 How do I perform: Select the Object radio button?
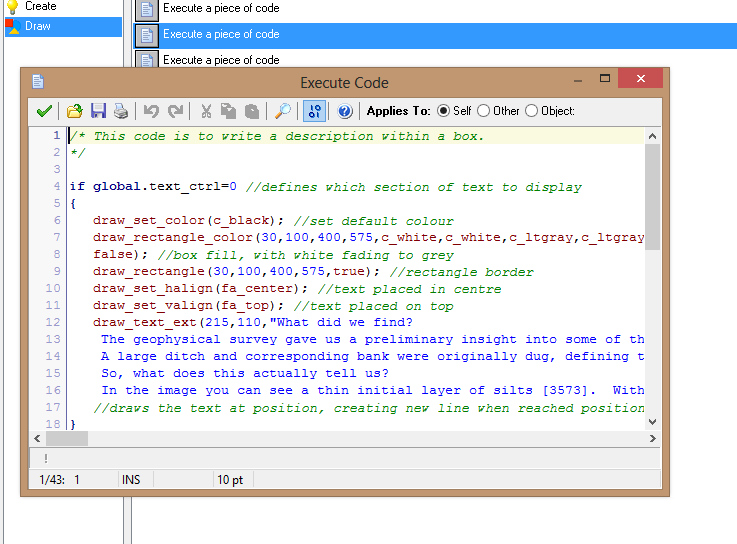pos(531,111)
